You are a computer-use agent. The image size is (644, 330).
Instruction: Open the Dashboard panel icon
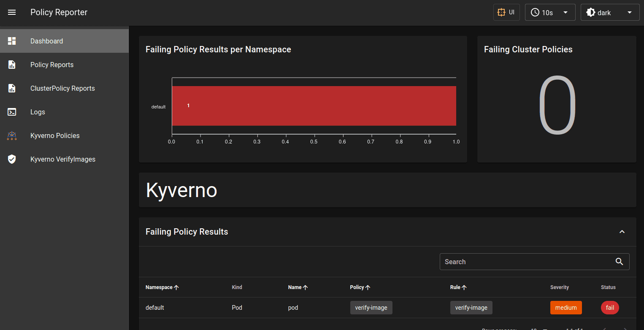pos(11,41)
